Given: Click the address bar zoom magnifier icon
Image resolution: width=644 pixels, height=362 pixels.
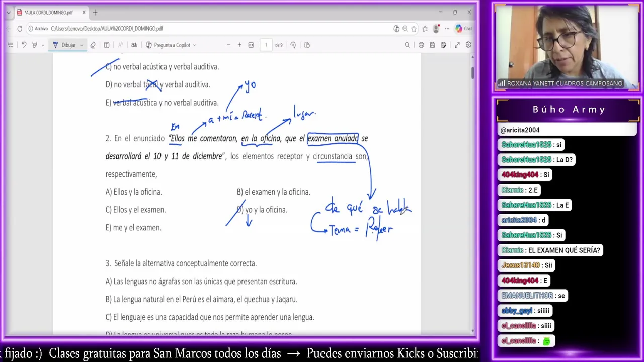Looking at the screenshot, I should (x=405, y=29).
